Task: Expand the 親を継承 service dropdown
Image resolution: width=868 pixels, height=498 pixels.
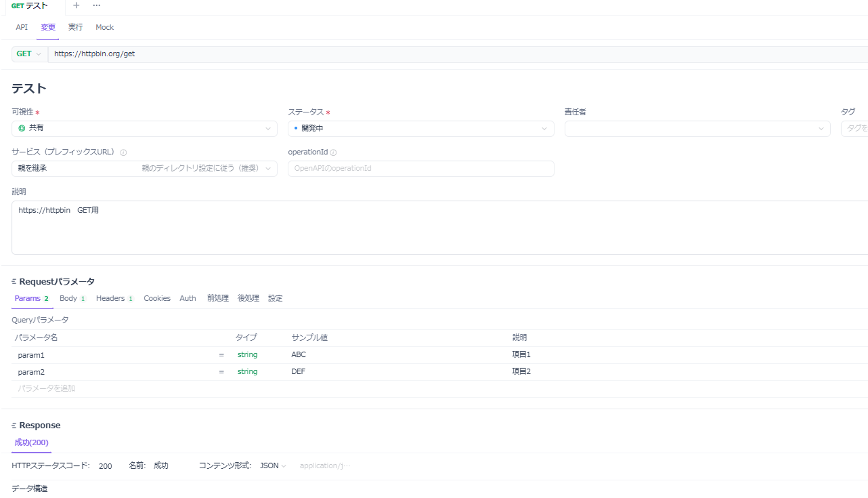Action: coord(144,168)
